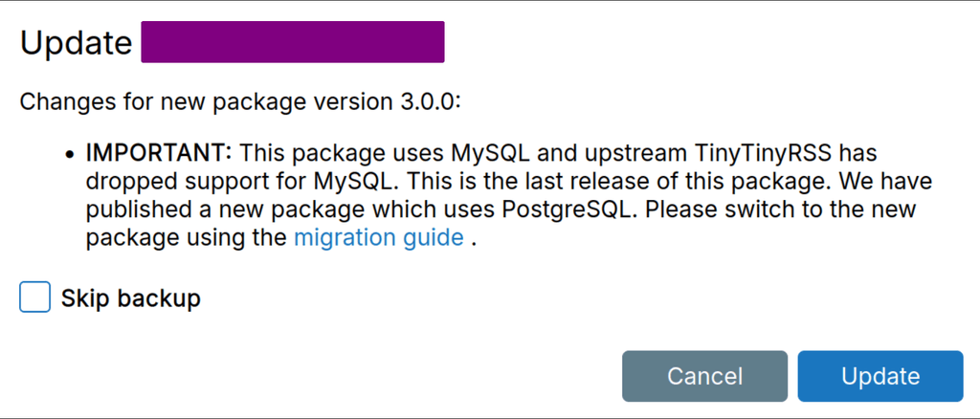Open the migration guide link

click(378, 237)
